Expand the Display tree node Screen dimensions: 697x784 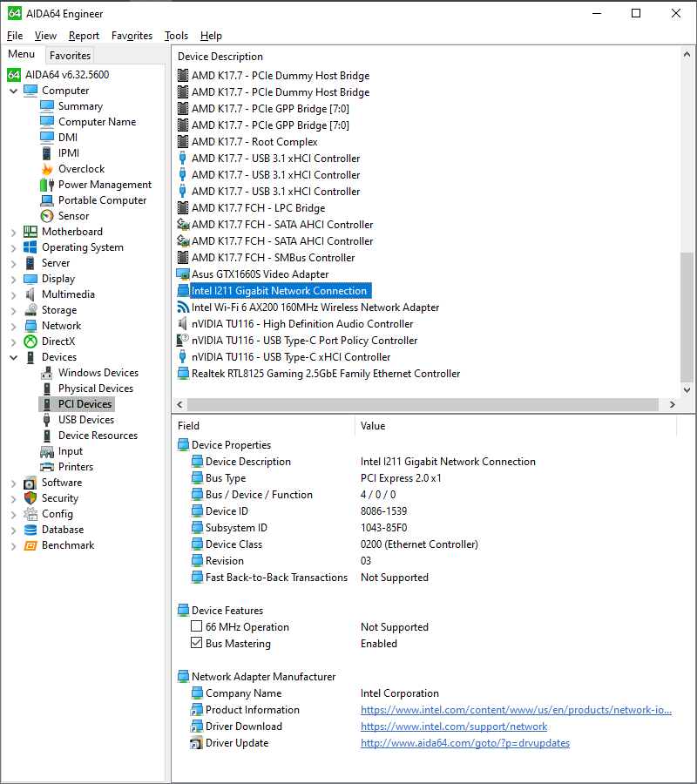(13, 279)
